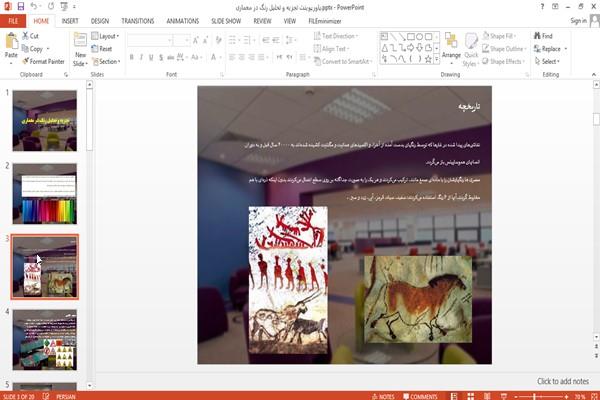Image resolution: width=600 pixels, height=400 pixels.
Task: Open PowerPoint Help question mark
Action: click(542, 7)
